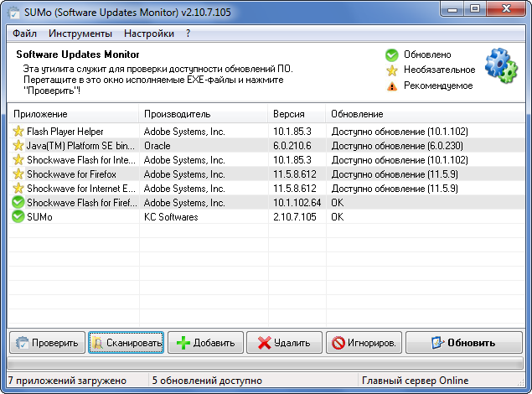Image resolution: width=532 pixels, height=394 pixels.
Task: Click the green check icon beside SUMo row
Action: pos(18,216)
